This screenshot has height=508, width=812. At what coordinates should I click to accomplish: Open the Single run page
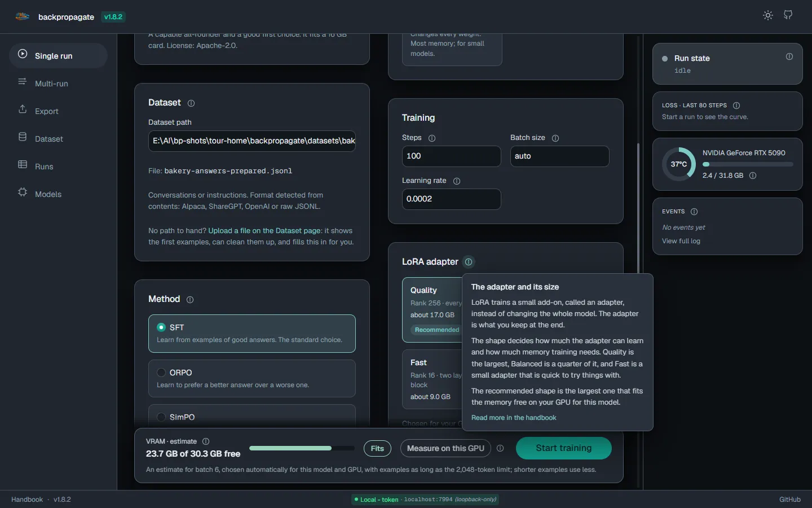point(58,56)
